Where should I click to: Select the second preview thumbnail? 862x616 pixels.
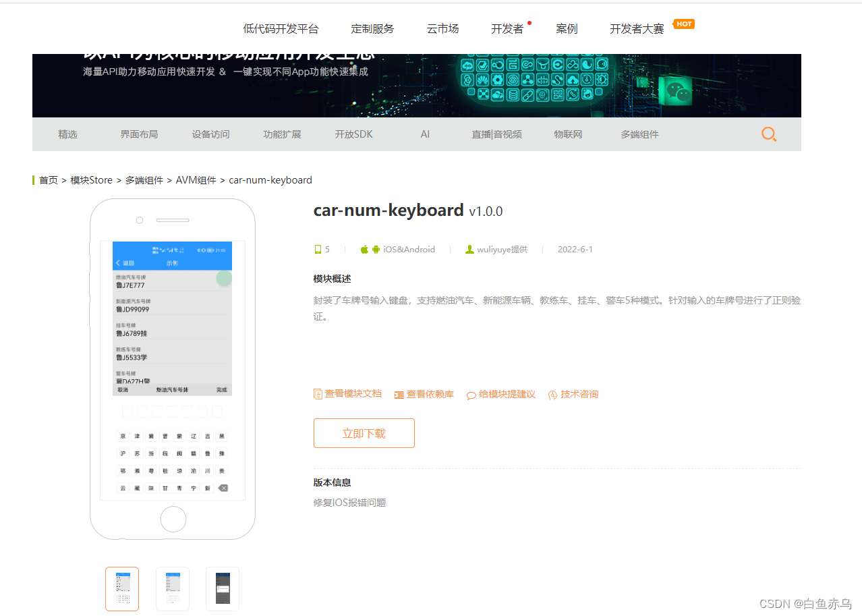point(173,589)
